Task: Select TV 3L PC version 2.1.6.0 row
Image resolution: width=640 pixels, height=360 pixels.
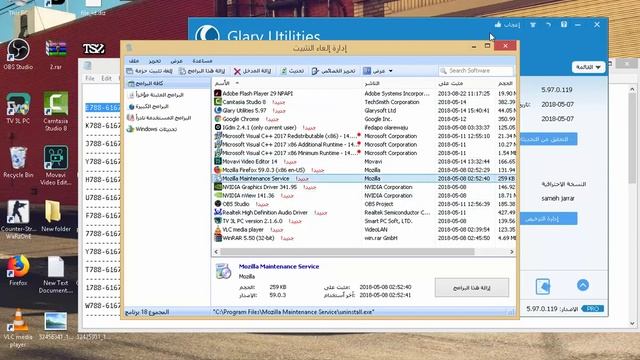Action: [x=364, y=221]
